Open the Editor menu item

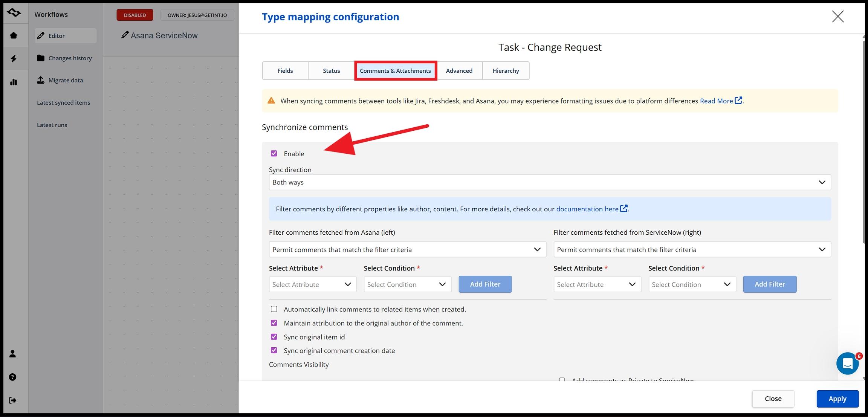(x=66, y=36)
